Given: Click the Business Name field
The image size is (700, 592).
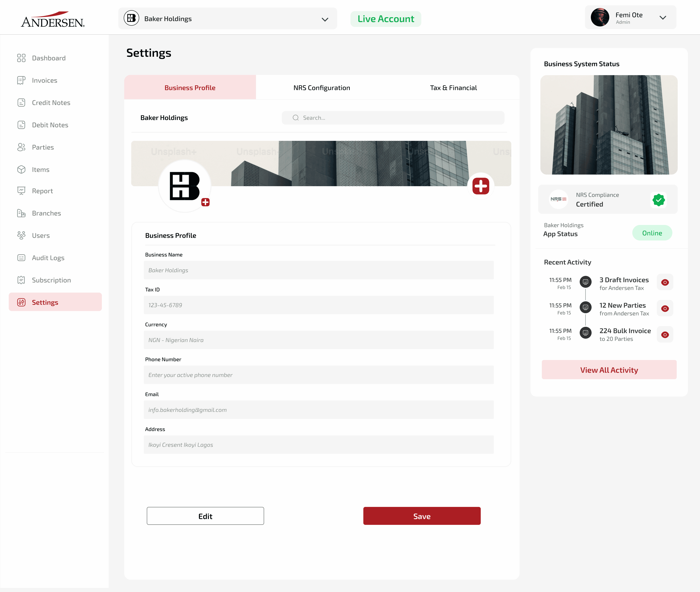Looking at the screenshot, I should [319, 270].
